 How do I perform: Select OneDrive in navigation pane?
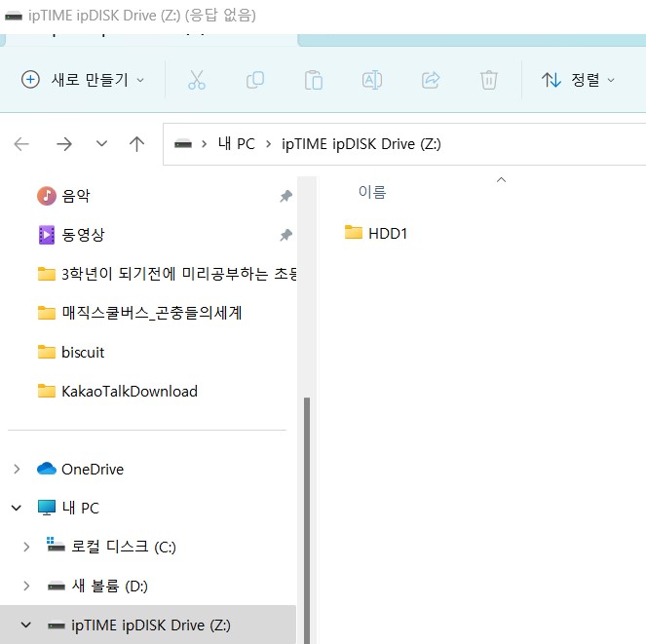[x=93, y=469]
